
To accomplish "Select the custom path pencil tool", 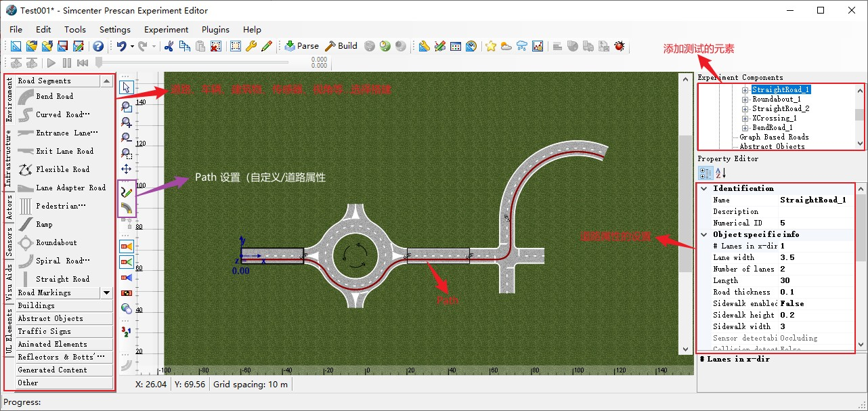I will 126,191.
